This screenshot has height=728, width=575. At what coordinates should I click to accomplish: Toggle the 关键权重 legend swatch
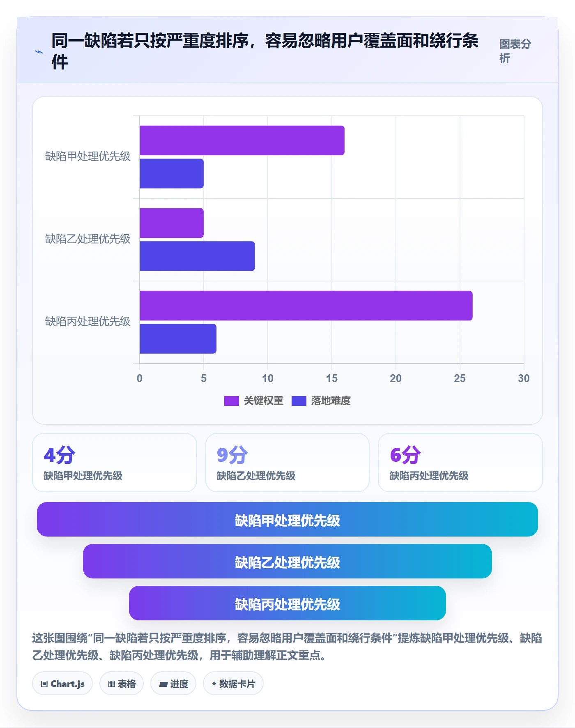tap(231, 401)
